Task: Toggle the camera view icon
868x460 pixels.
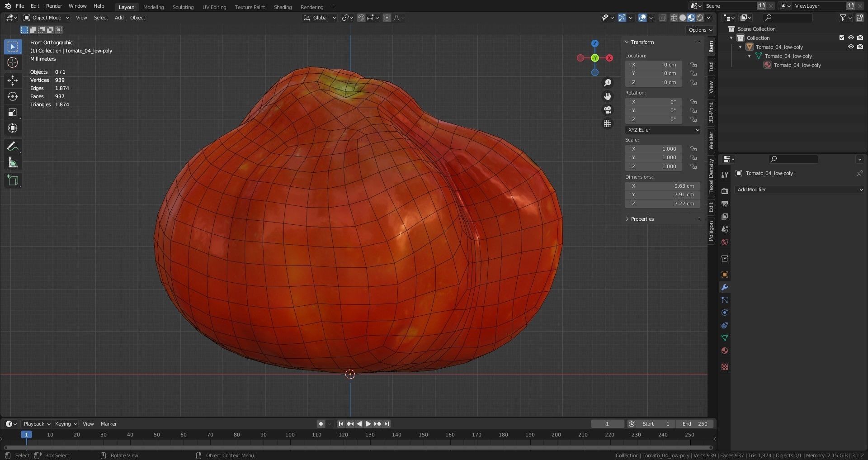Action: pyautogui.click(x=608, y=110)
